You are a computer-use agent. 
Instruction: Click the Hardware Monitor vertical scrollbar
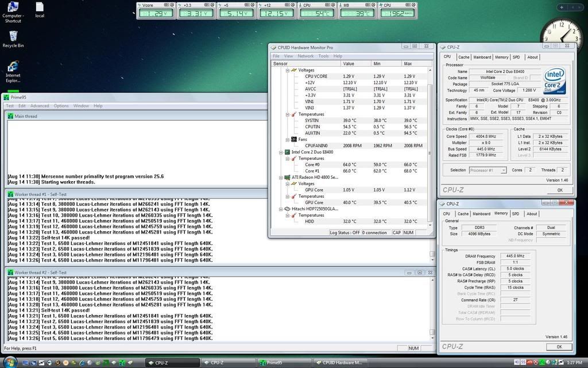coord(430,148)
